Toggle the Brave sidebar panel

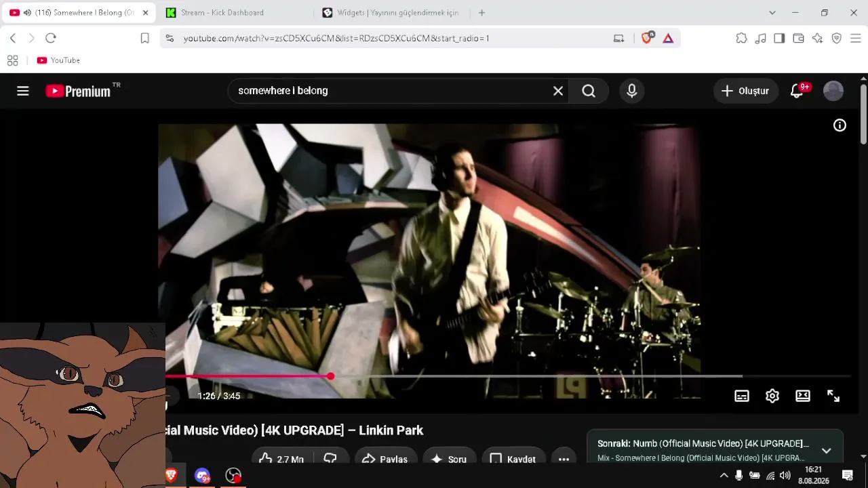click(x=779, y=39)
